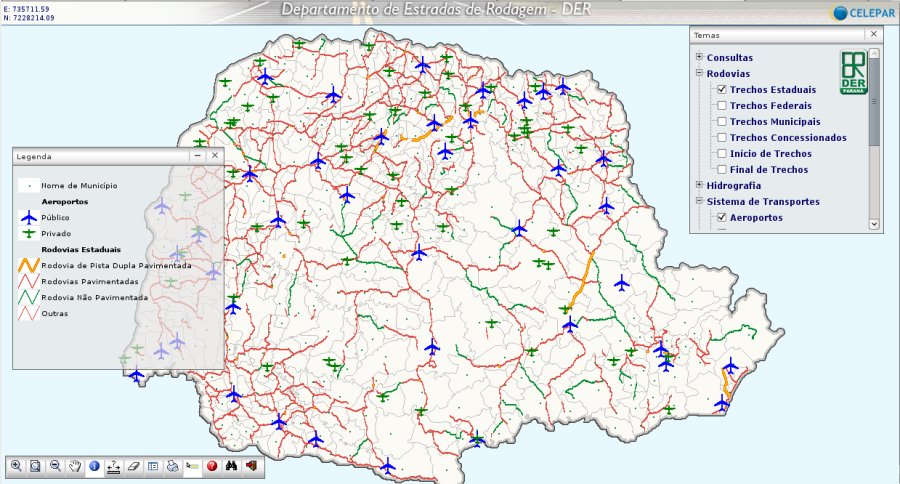The width and height of the screenshot is (900, 484).
Task: Disable the Aeroportos layer checkbox
Action: coord(721,218)
